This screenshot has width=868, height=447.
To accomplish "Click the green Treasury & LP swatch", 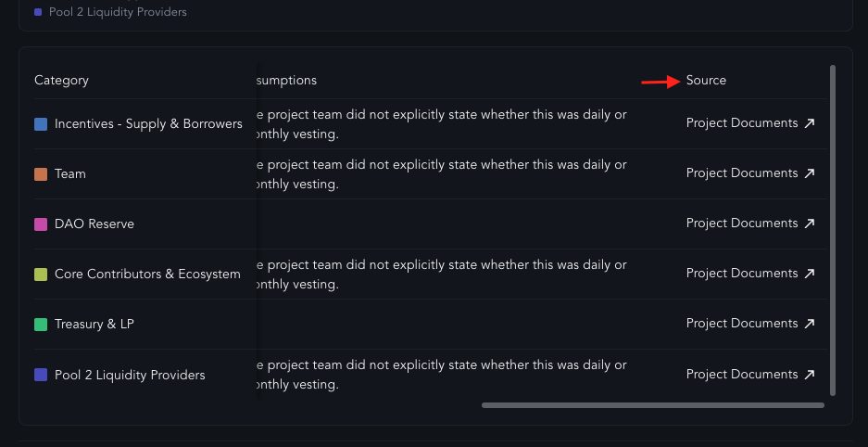I will click(x=41, y=325).
